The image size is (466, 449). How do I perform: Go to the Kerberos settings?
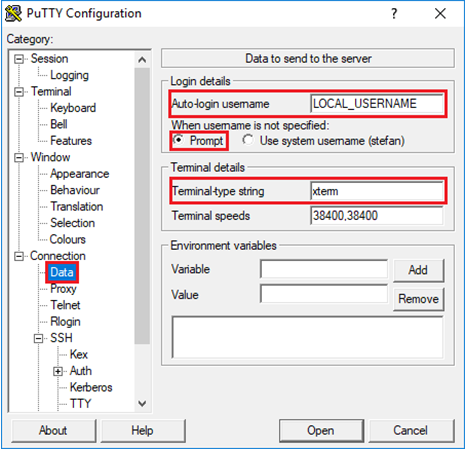click(91, 387)
